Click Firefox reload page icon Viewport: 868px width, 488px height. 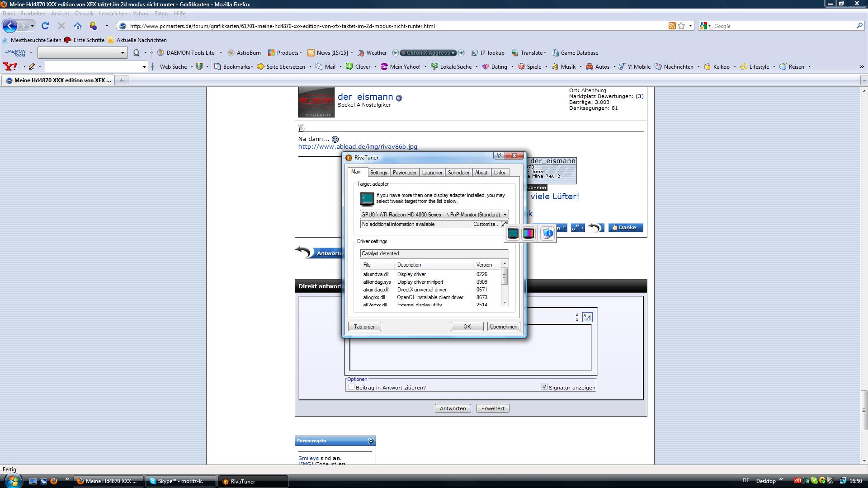pos(45,26)
